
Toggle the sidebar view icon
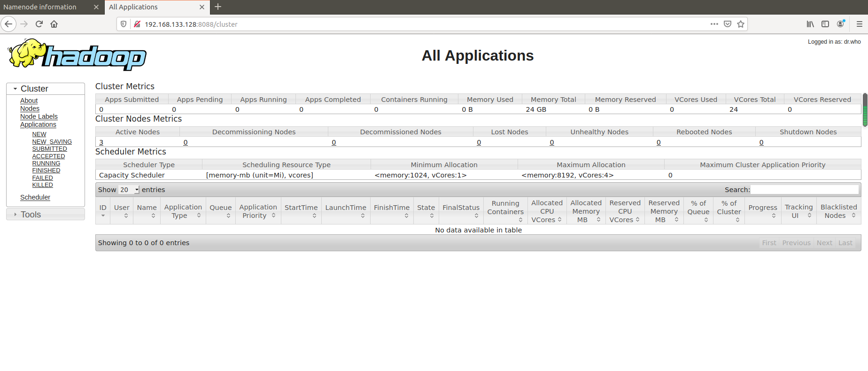825,24
